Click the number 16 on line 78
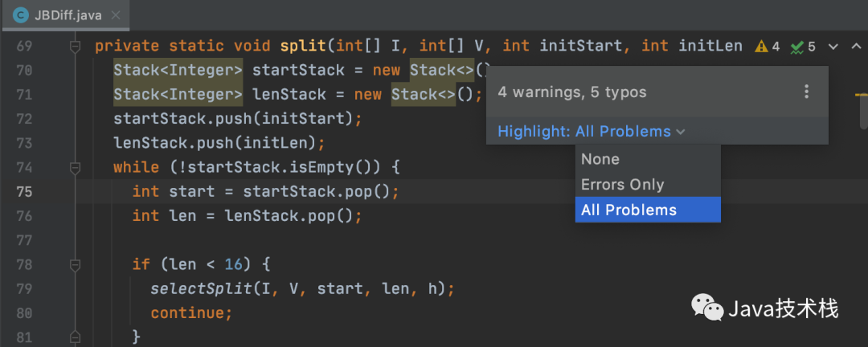 pyautogui.click(x=234, y=264)
